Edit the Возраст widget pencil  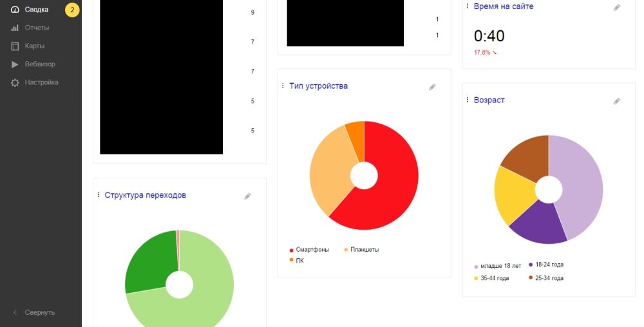616,101
